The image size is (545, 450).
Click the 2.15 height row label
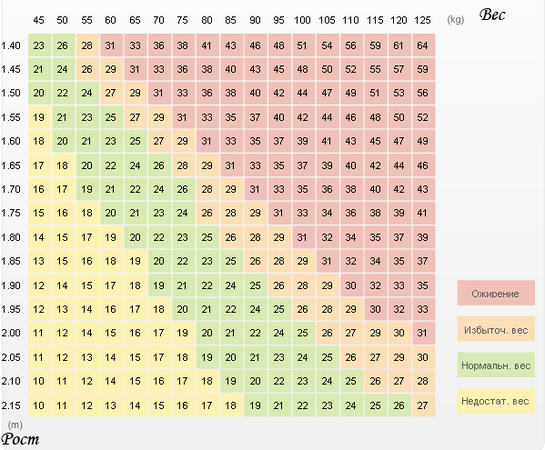[11, 405]
